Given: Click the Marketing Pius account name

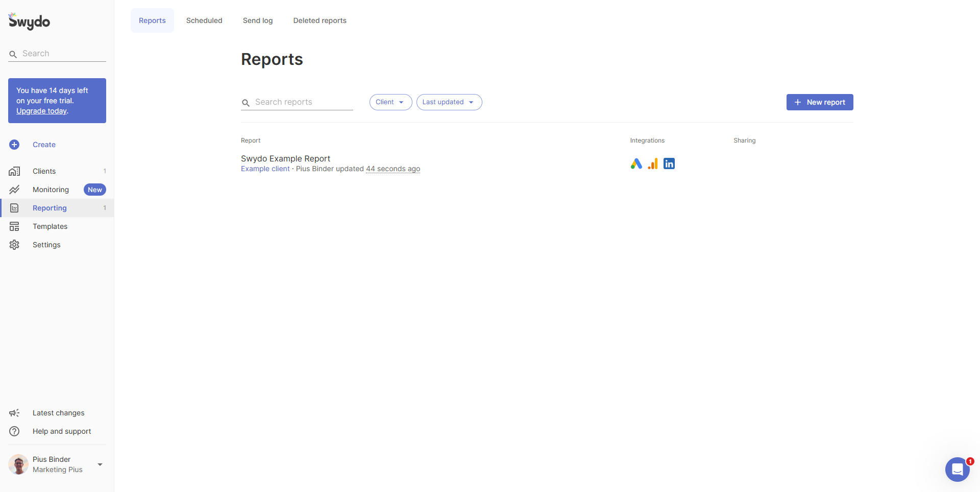Looking at the screenshot, I should pyautogui.click(x=57, y=470).
